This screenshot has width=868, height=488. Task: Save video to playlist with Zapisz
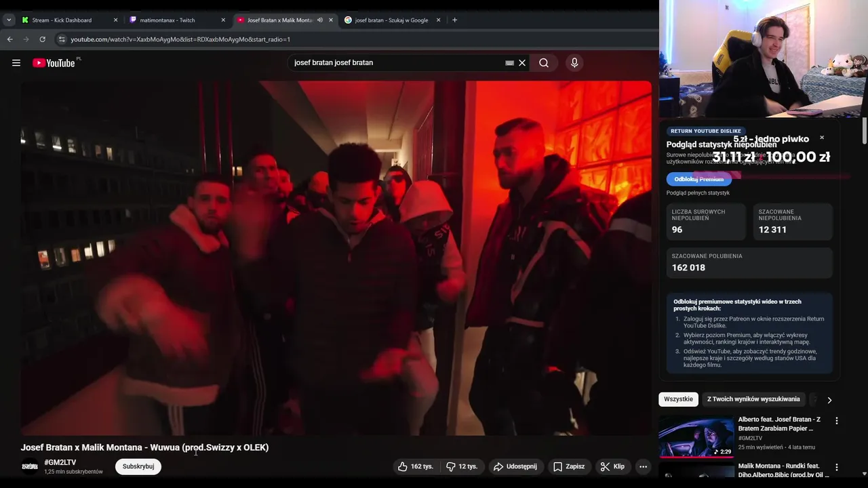point(569,466)
